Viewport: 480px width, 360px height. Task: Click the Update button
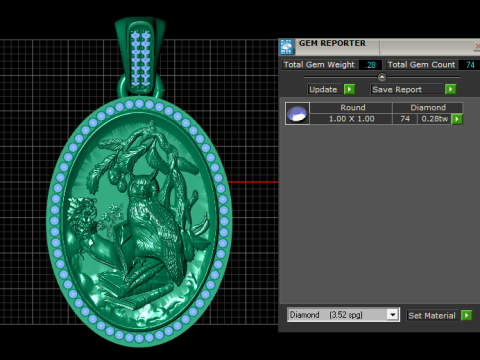pyautogui.click(x=325, y=89)
